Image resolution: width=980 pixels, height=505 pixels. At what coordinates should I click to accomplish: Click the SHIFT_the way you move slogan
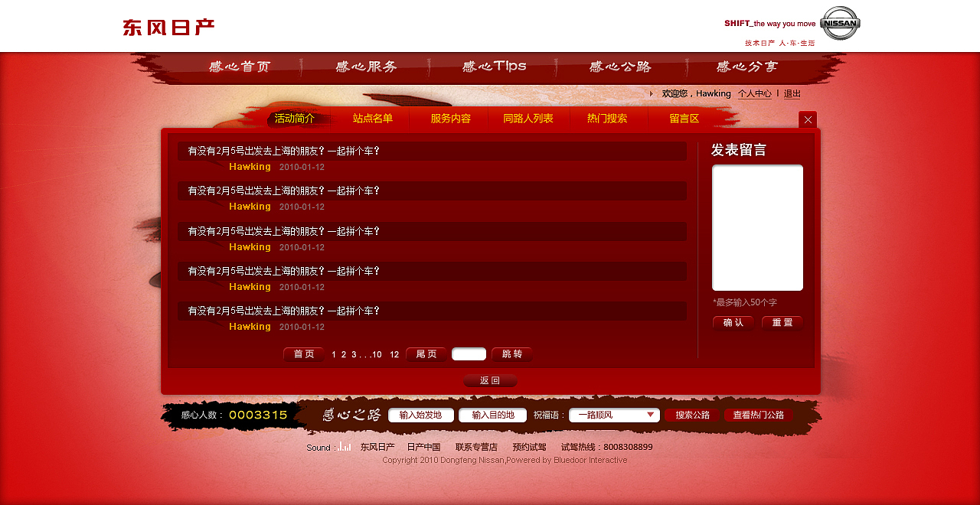coord(770,23)
